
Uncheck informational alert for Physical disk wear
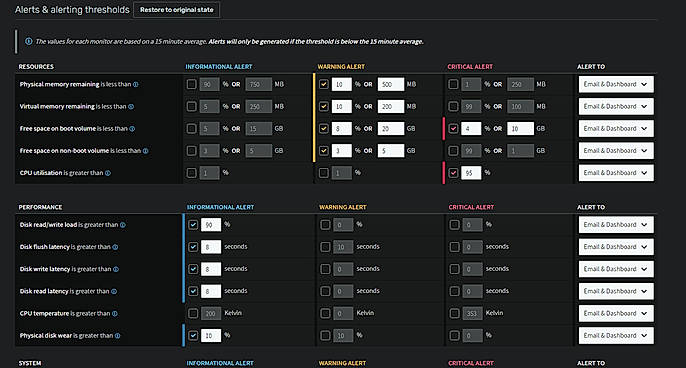click(x=193, y=336)
